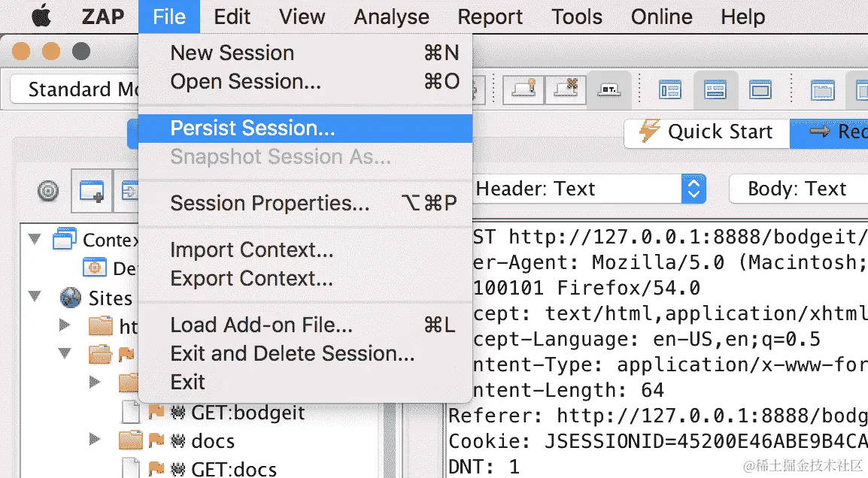
Task: Open the Analyse menu
Action: pos(391,17)
